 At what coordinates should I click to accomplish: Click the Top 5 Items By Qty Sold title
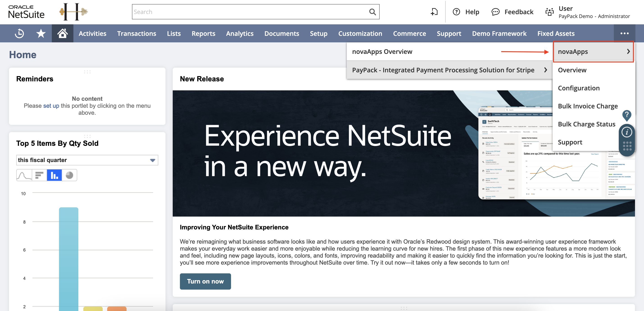[x=57, y=143]
